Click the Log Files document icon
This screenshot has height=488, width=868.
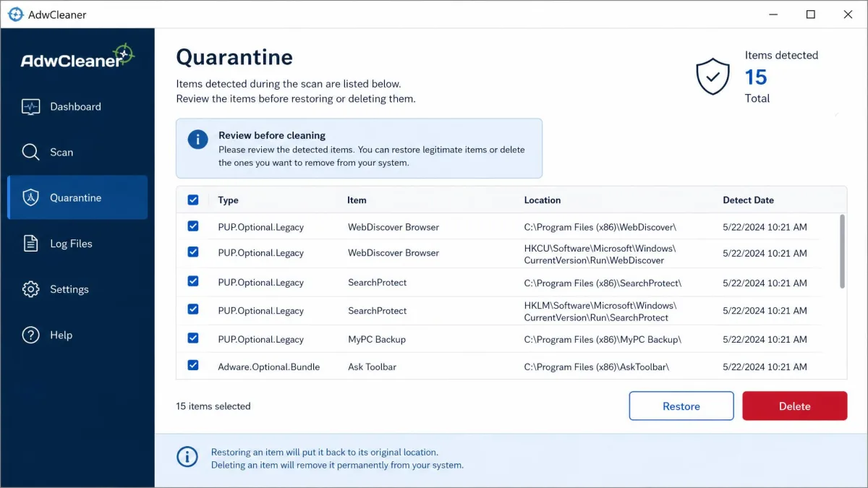[x=30, y=244]
